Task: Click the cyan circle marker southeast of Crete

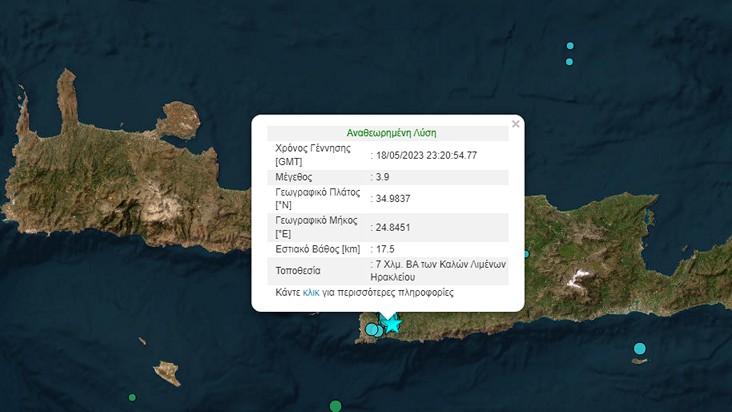Action: (640, 349)
